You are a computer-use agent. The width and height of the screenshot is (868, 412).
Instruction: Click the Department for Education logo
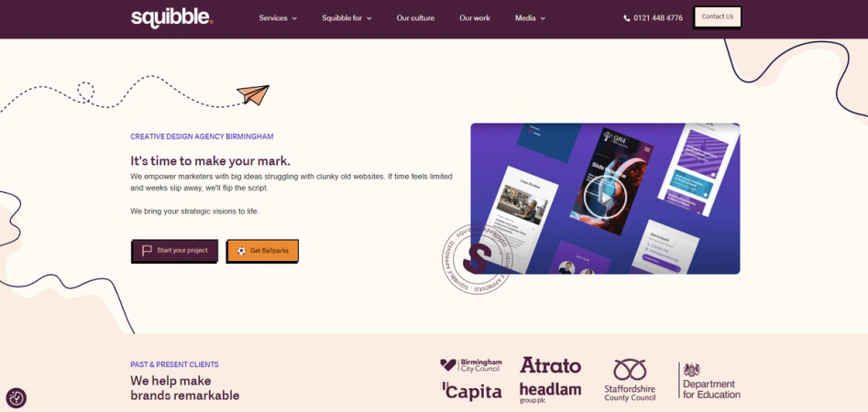click(709, 381)
